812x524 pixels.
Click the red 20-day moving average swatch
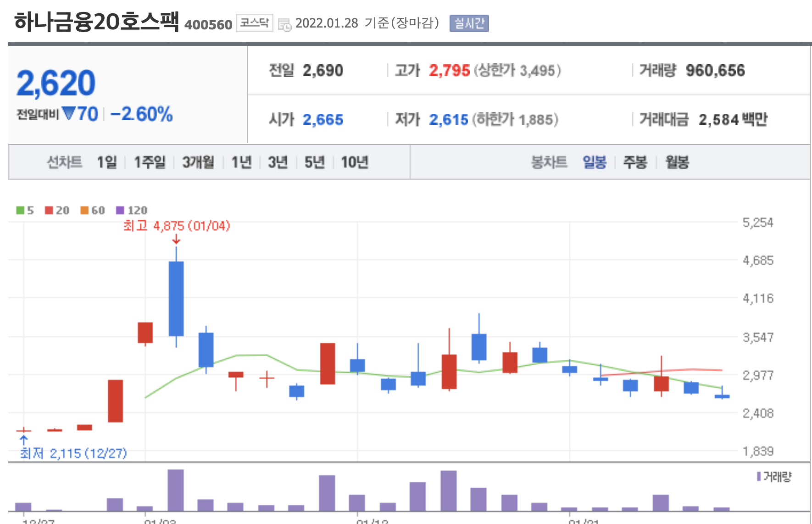click(49, 210)
